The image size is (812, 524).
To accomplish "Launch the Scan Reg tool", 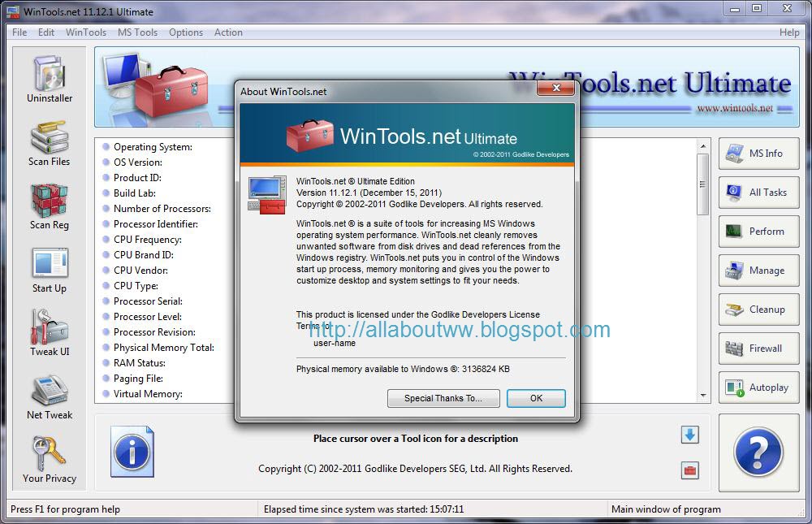I will tap(49, 205).
